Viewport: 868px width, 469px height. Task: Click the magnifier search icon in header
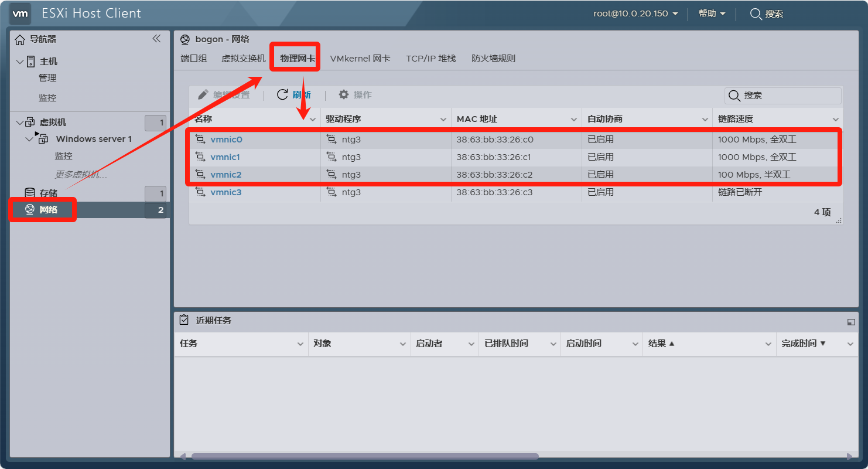tap(756, 13)
